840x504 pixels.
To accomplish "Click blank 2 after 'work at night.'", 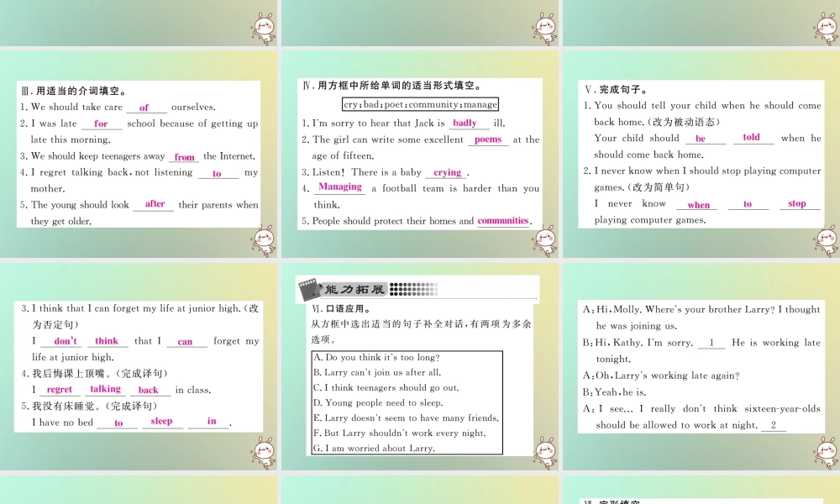I will point(773,425).
